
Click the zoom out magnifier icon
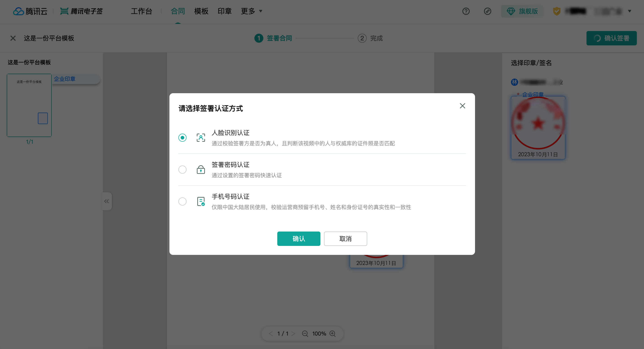click(305, 334)
